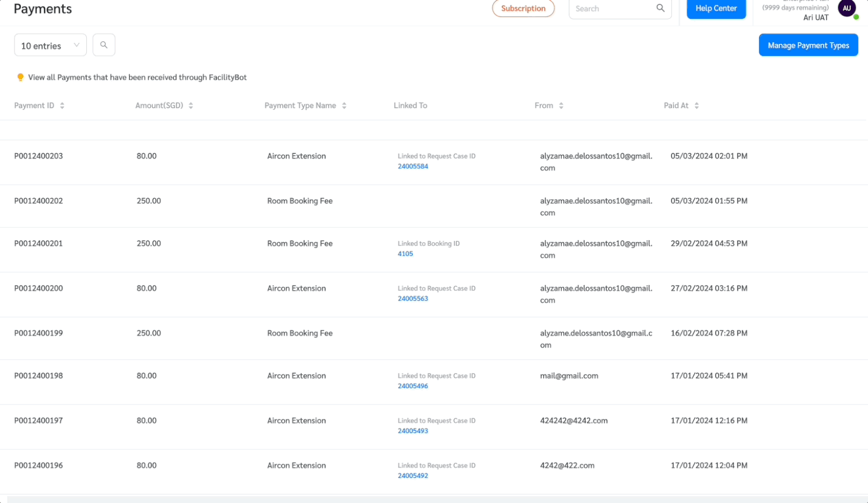Sort by Payment ID column arrows
The width and height of the screenshot is (868, 503).
(62, 105)
